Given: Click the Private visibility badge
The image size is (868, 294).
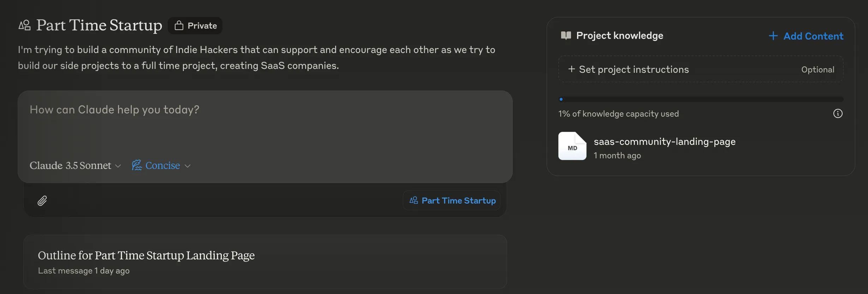Looking at the screenshot, I should (x=195, y=25).
